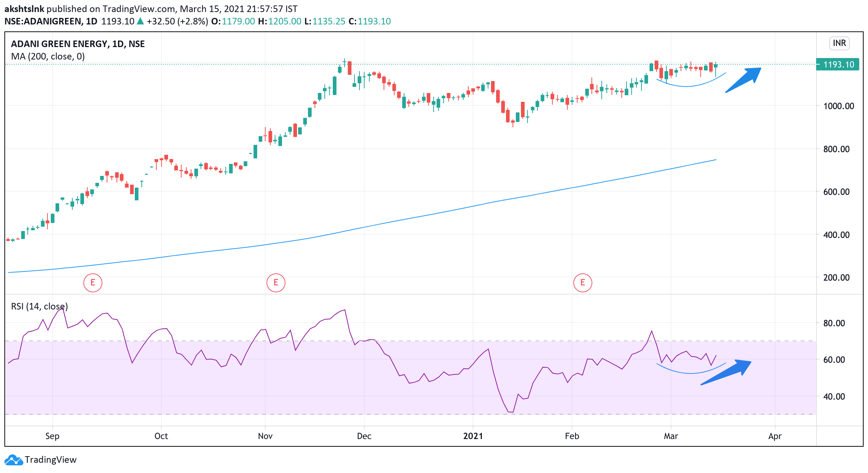Click the ADANI GREEN ENERGY chart title
This screenshot has width=868, height=473.
coord(78,44)
